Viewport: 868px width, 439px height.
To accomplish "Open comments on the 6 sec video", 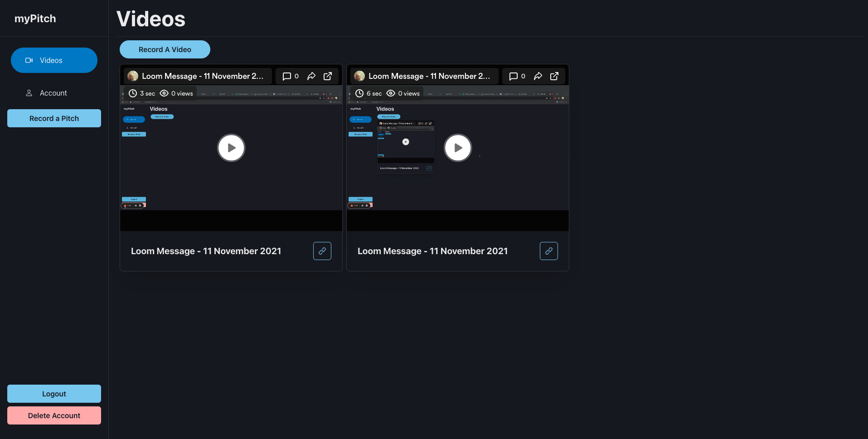I will 517,76.
